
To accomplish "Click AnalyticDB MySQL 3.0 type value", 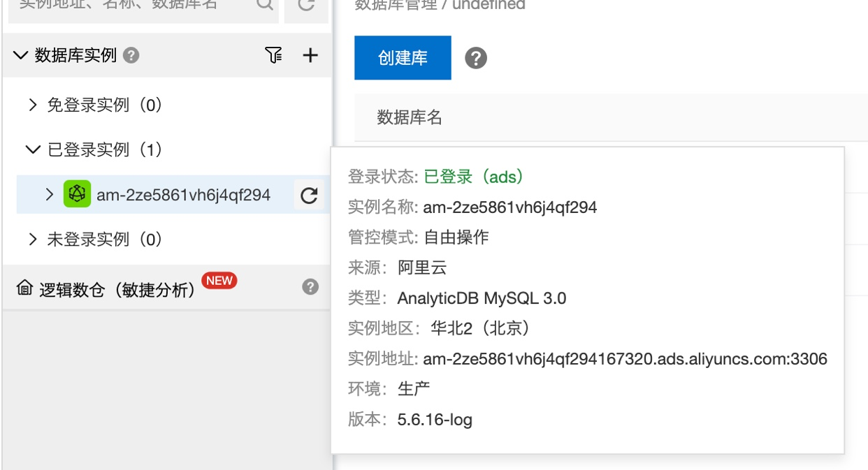I will tap(482, 298).
